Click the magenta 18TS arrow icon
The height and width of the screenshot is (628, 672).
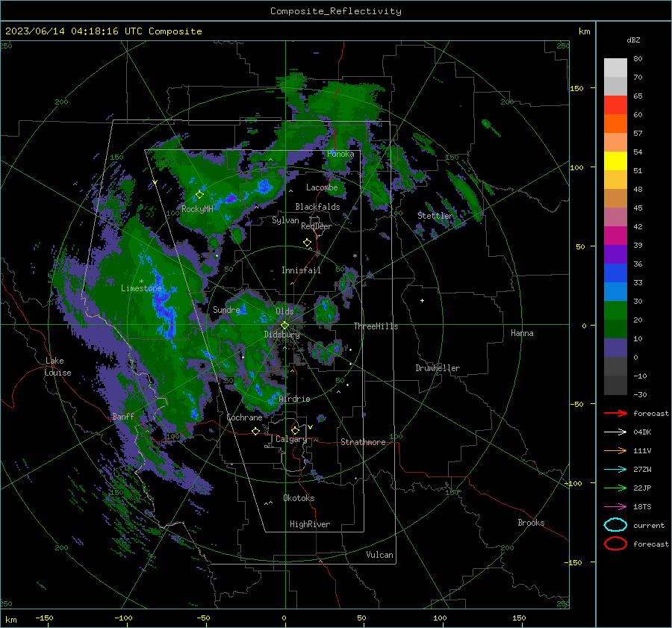[615, 507]
